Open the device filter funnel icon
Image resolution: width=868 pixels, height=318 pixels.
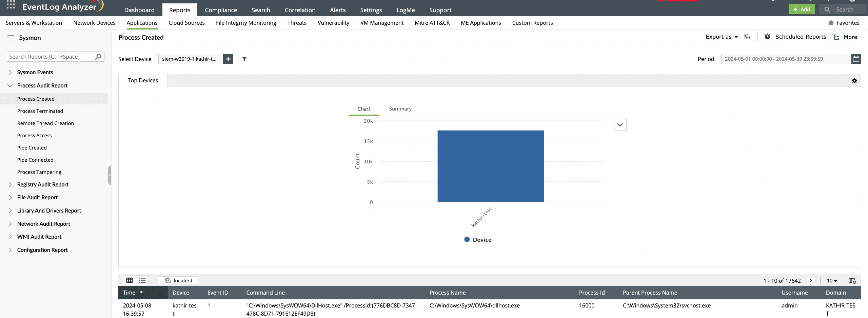[x=244, y=59]
